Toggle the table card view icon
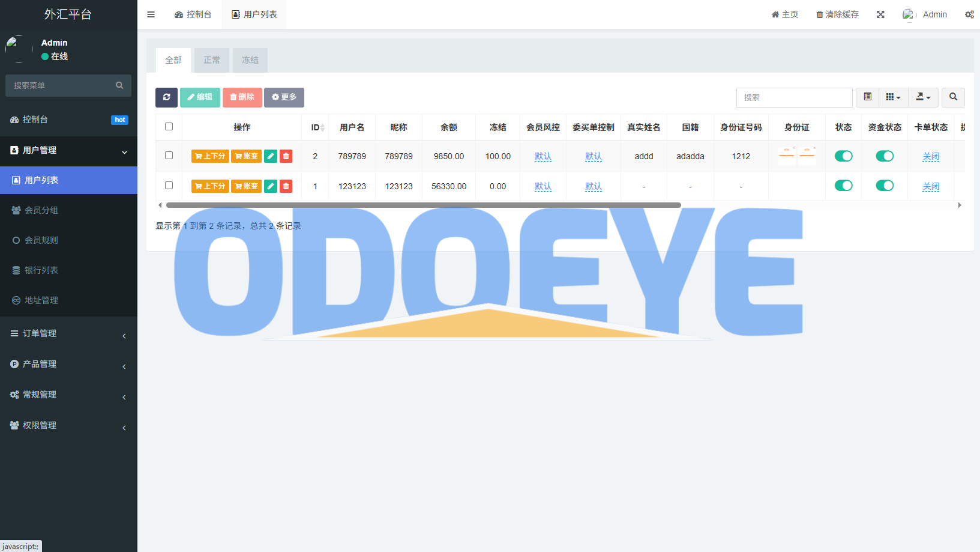The width and height of the screenshot is (980, 552). (x=867, y=97)
